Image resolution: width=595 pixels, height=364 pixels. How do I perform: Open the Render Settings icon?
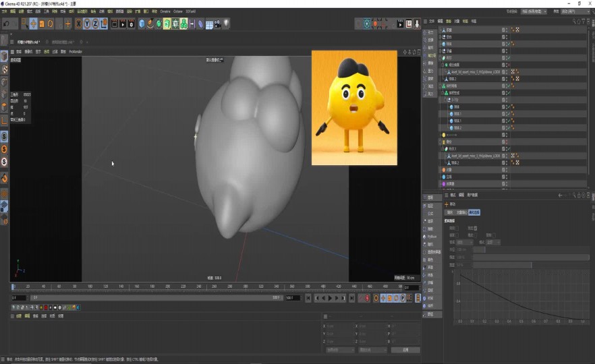click(x=132, y=24)
